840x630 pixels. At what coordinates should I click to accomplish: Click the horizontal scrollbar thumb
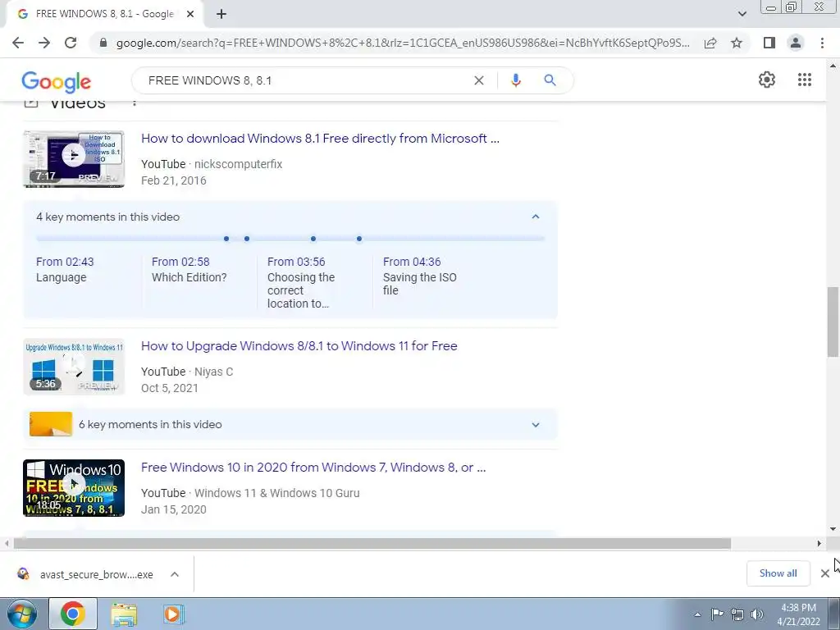click(x=372, y=544)
